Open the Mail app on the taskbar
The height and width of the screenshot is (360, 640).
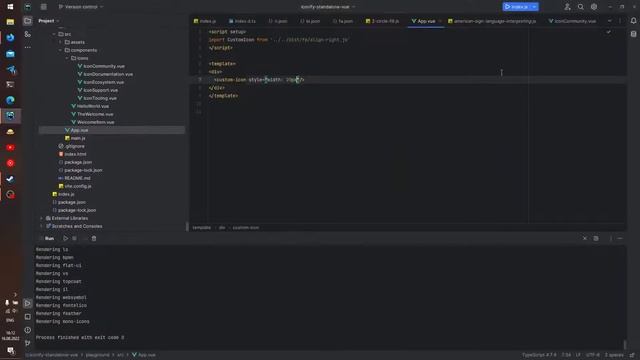coord(10,54)
